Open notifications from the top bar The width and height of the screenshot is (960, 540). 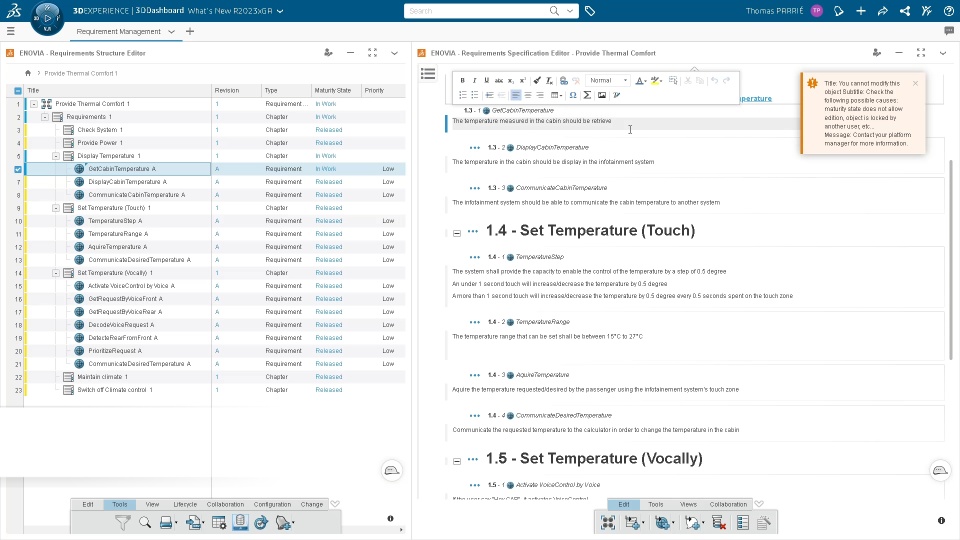(839, 11)
